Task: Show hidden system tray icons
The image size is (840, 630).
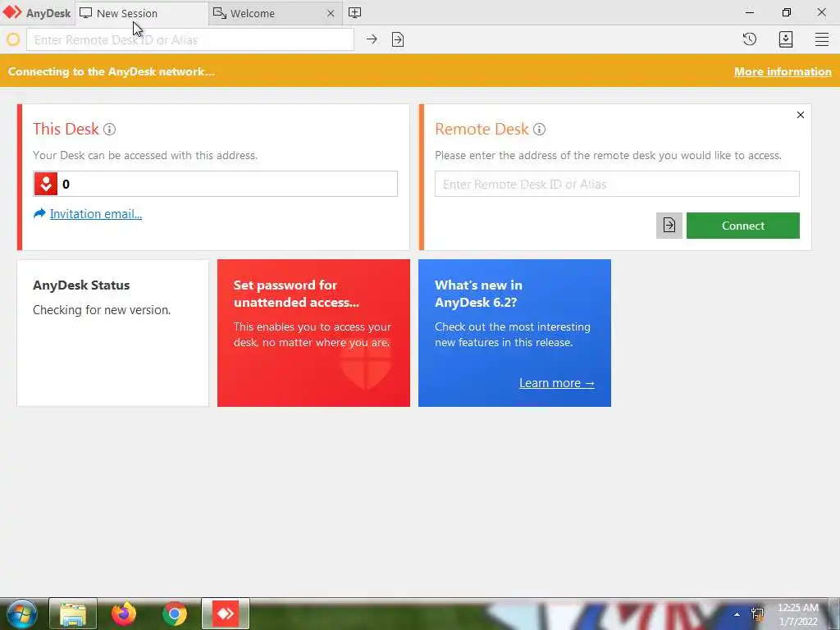Action: click(x=737, y=614)
